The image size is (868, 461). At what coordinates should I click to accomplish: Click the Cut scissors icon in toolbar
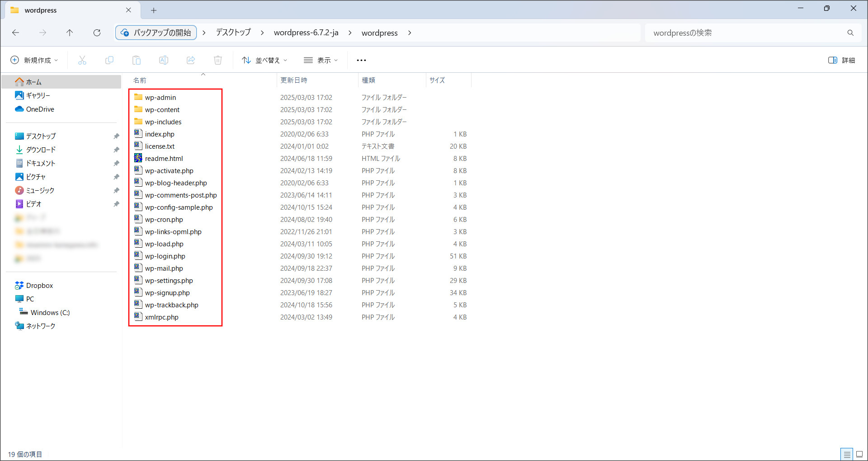point(82,60)
